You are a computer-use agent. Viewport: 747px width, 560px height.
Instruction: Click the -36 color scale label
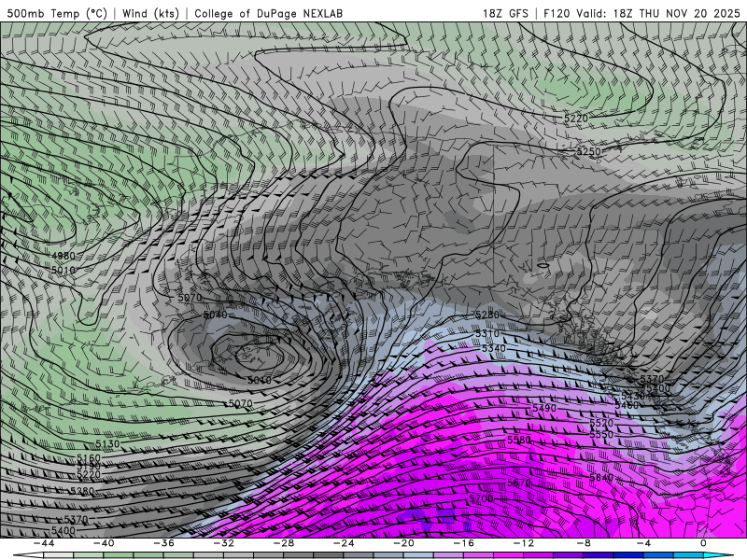(x=163, y=543)
